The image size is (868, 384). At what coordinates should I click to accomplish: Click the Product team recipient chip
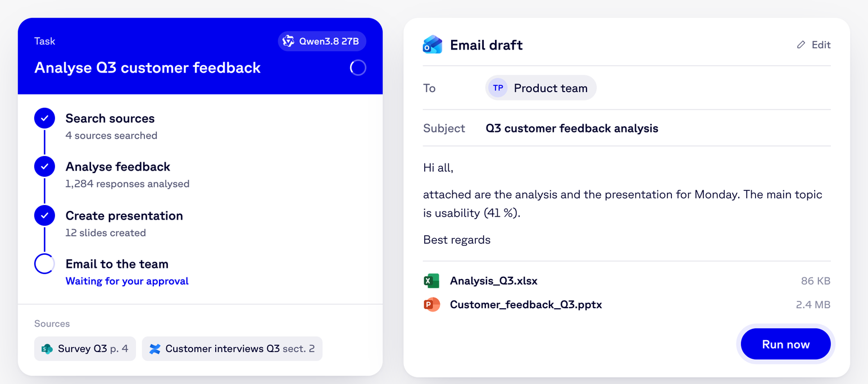tap(541, 88)
